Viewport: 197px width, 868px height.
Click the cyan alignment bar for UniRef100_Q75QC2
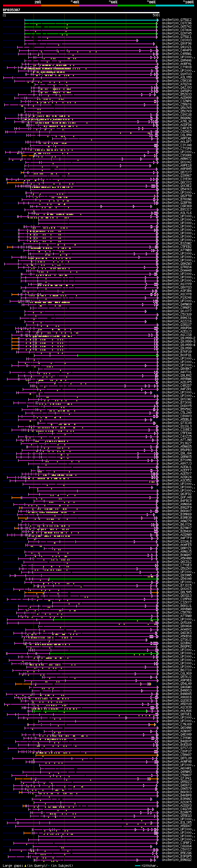91,20
